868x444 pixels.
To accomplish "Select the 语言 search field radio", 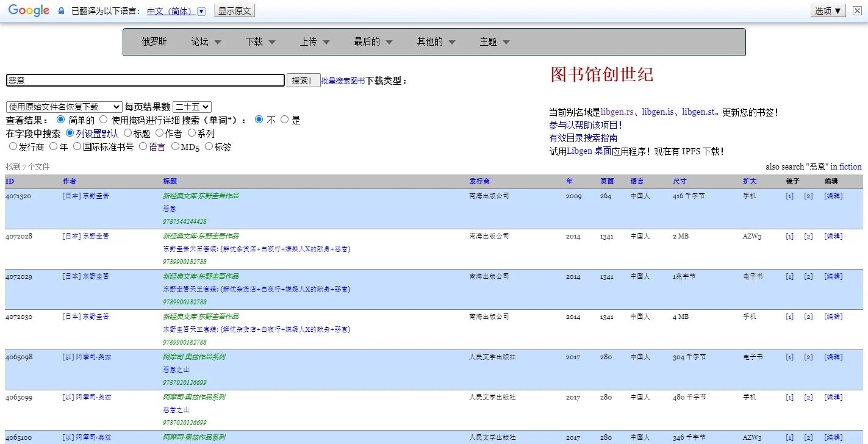I will (x=143, y=146).
